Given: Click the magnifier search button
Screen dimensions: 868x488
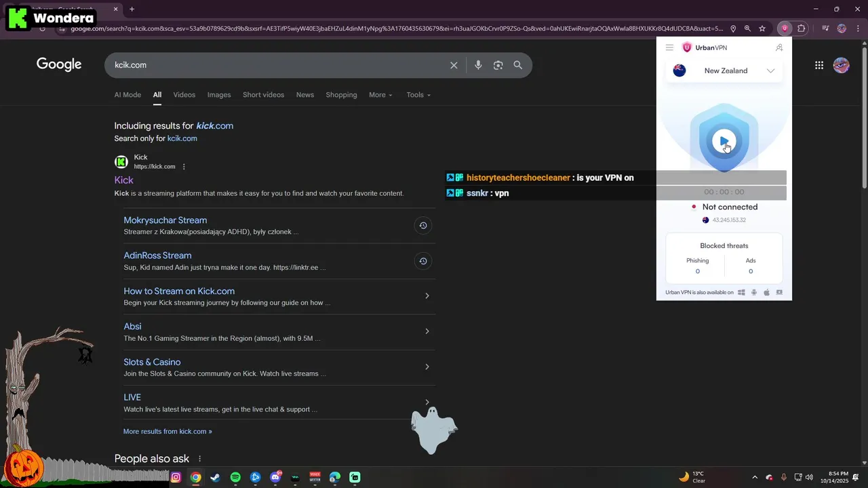Looking at the screenshot, I should click(518, 65).
